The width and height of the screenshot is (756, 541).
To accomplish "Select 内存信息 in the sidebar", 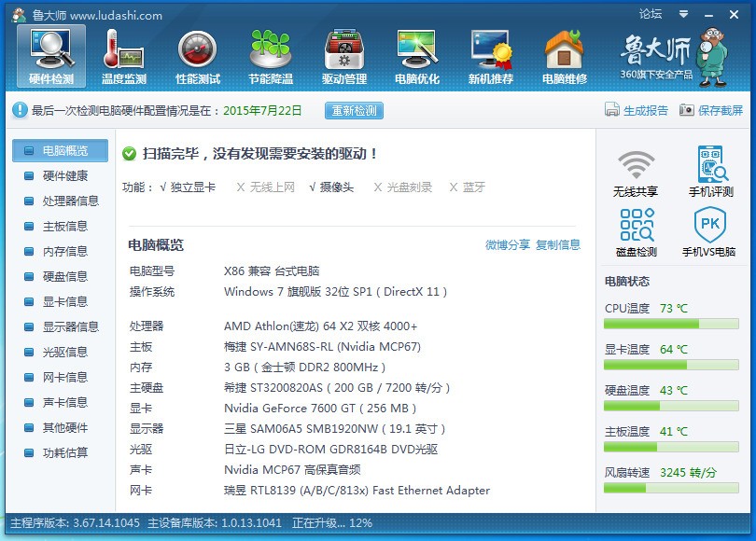I will click(x=61, y=252).
